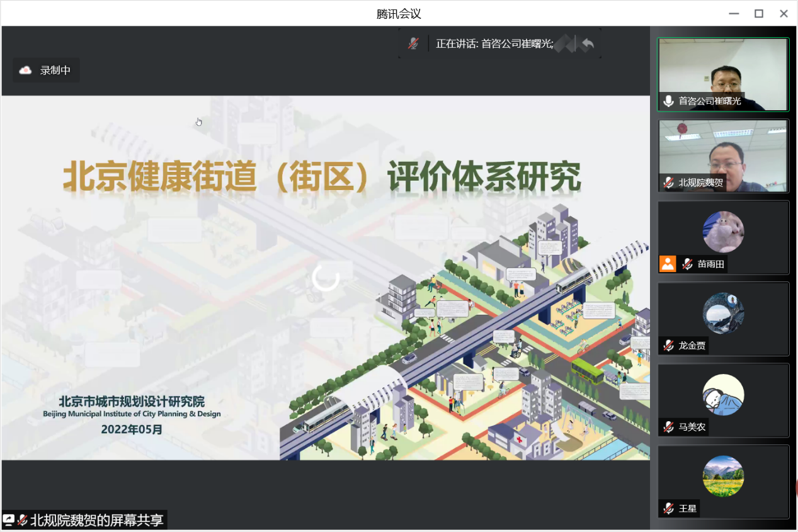The height and width of the screenshot is (532, 798).
Task: Click the screen share icon at bottom left
Action: pyautogui.click(x=9, y=520)
